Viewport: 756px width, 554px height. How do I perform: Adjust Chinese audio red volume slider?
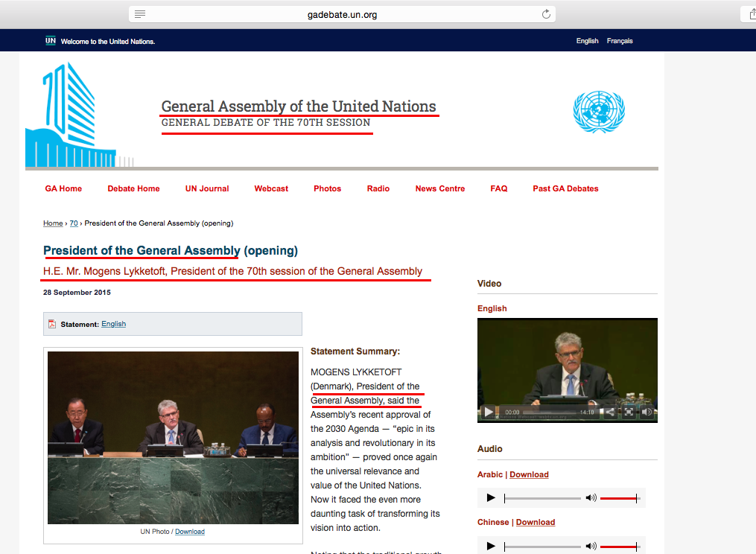point(620,547)
